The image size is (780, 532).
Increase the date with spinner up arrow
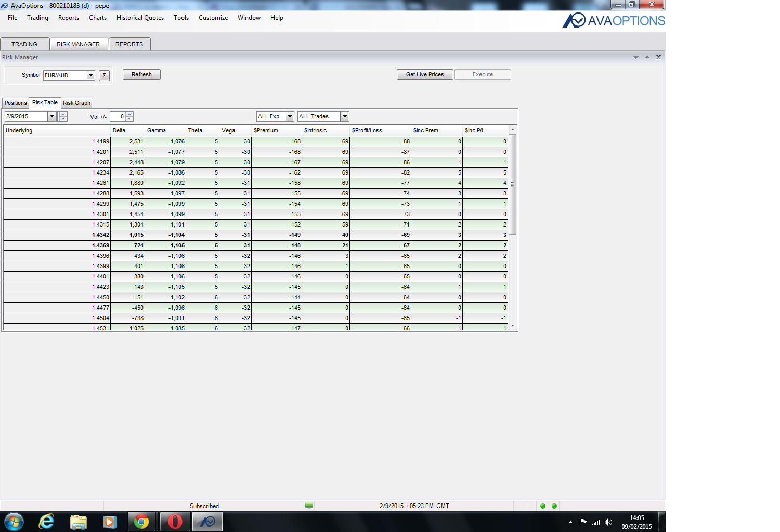point(63,114)
